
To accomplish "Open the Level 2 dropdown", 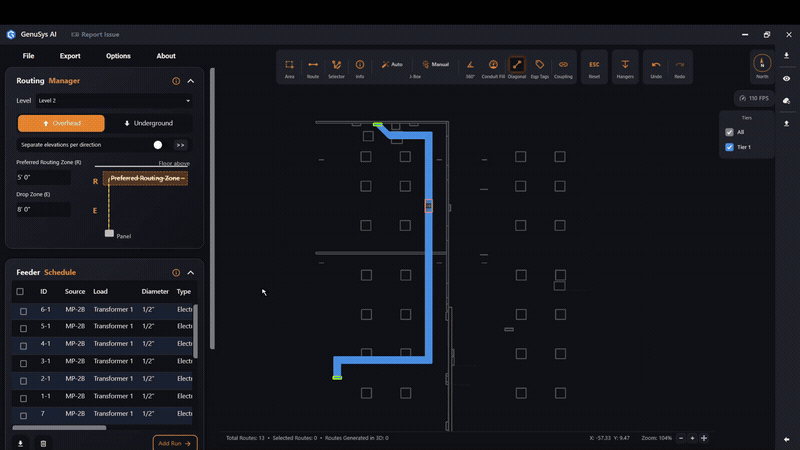I will tap(114, 101).
